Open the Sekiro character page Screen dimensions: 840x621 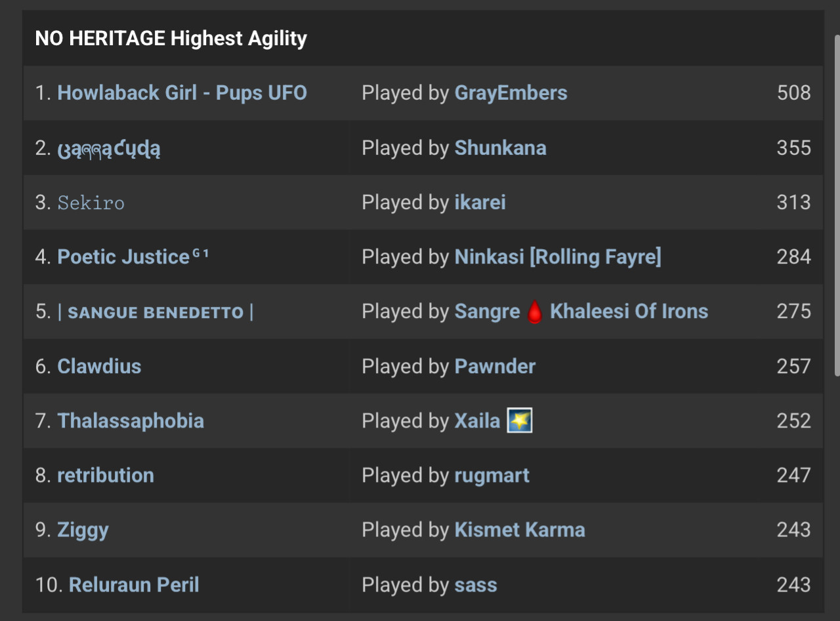(x=91, y=202)
